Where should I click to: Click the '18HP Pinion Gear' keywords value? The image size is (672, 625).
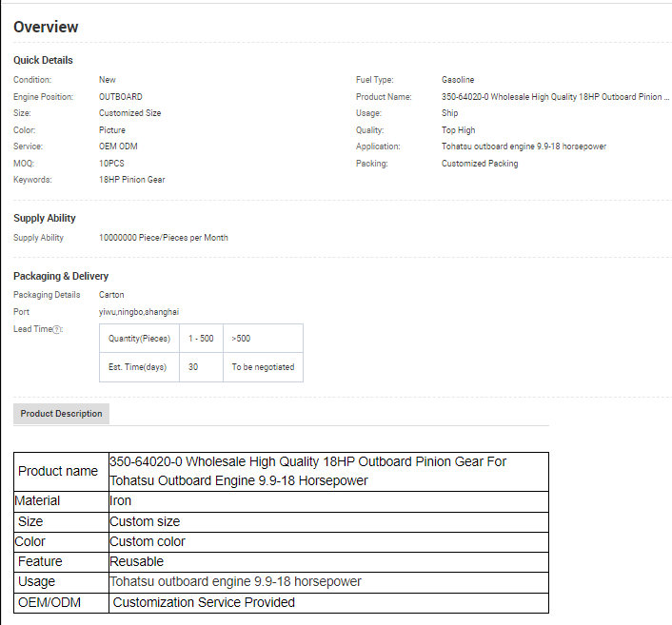(x=131, y=180)
